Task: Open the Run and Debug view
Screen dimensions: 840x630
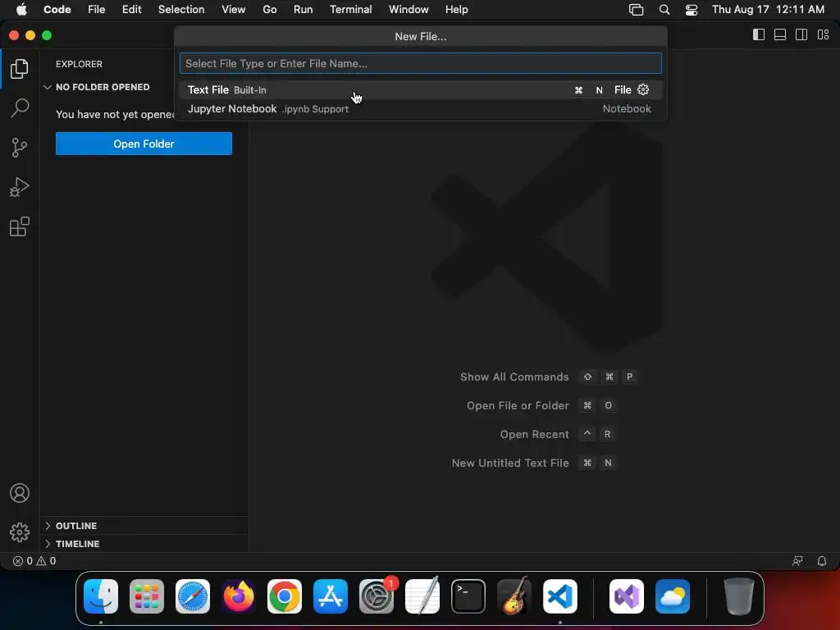Action: click(20, 187)
